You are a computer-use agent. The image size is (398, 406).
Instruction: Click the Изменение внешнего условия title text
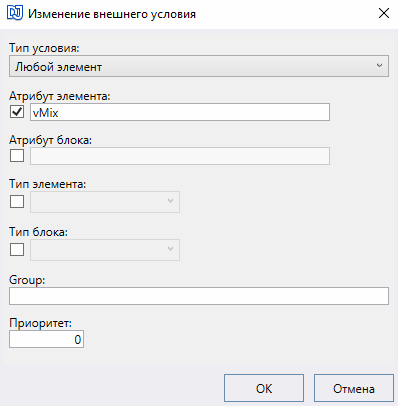pos(112,14)
